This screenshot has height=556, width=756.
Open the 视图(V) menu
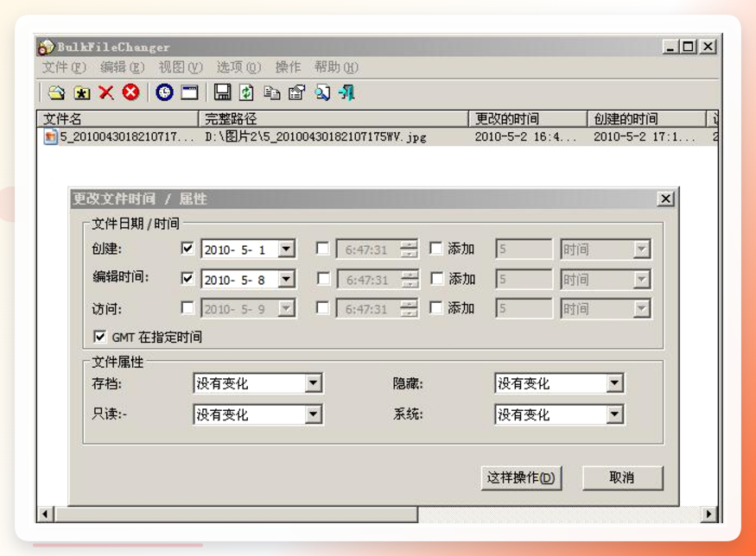coord(181,67)
